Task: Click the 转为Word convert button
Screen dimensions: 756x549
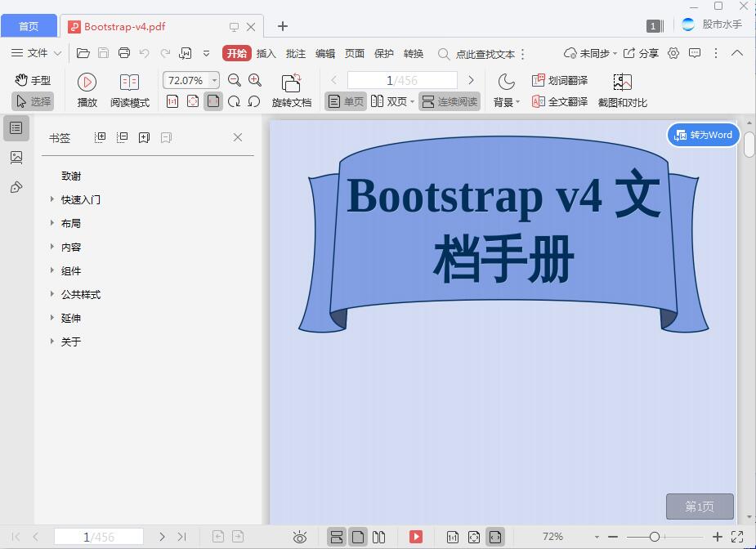Action: pyautogui.click(x=704, y=135)
